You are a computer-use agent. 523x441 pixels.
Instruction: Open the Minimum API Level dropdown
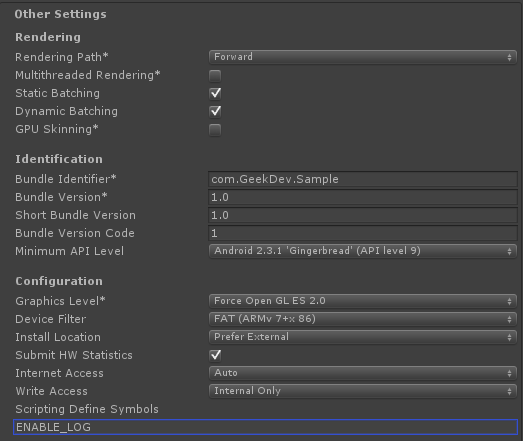point(363,251)
